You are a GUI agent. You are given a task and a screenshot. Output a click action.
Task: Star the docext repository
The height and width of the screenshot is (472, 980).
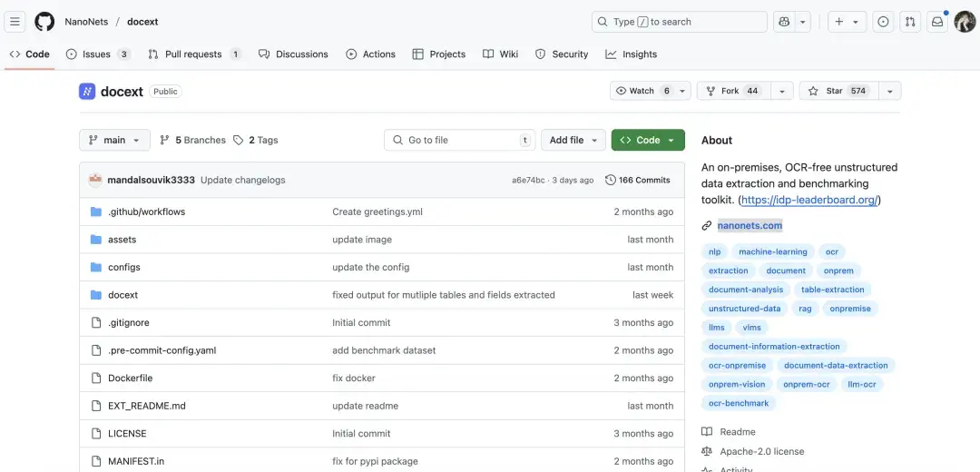click(837, 91)
